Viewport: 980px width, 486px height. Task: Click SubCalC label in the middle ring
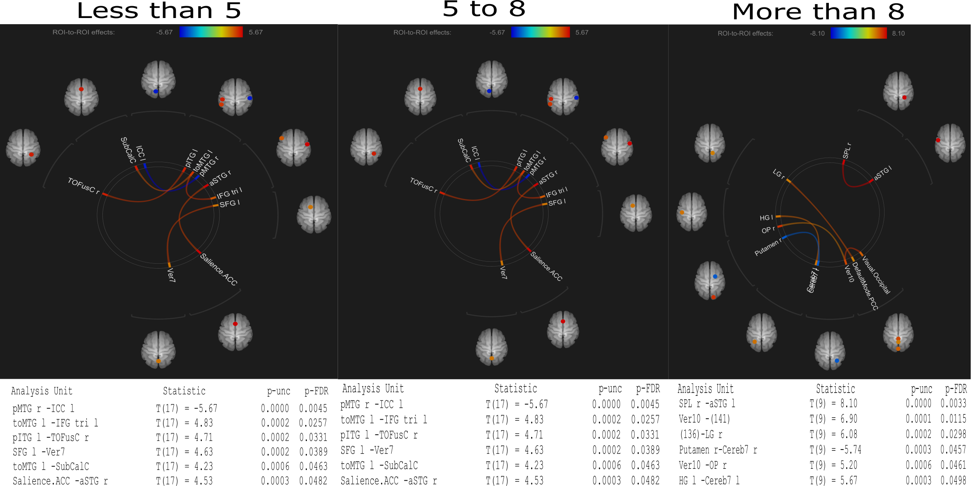pyautogui.click(x=464, y=150)
